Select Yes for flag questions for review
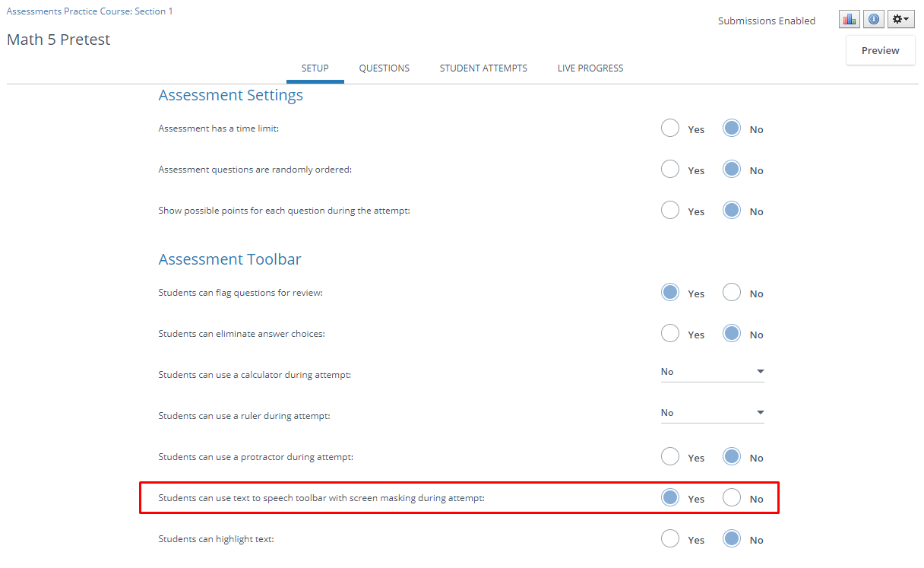The height and width of the screenshot is (568, 924). point(670,293)
